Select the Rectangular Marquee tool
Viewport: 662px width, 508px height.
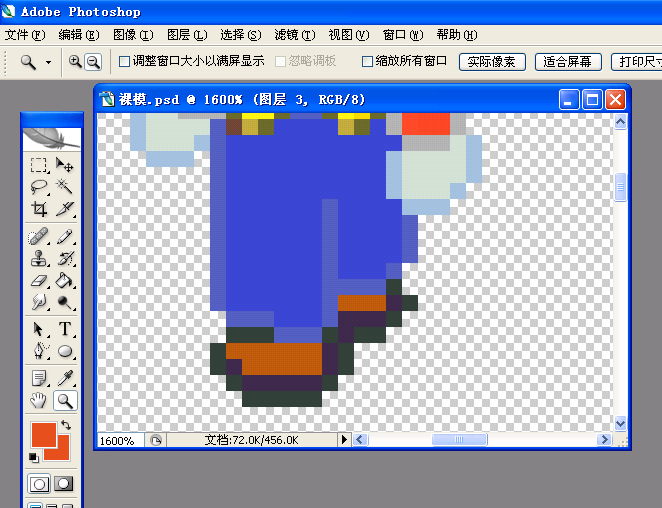pyautogui.click(x=38, y=165)
